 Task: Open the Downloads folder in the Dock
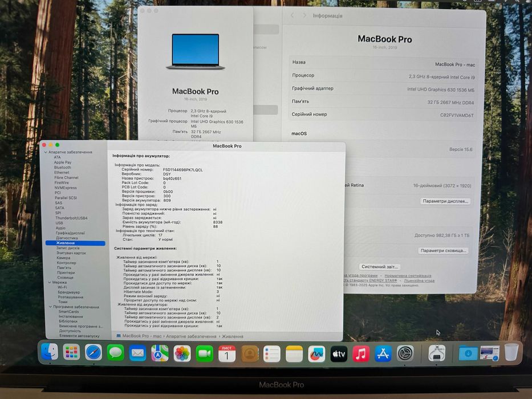pos(468,353)
